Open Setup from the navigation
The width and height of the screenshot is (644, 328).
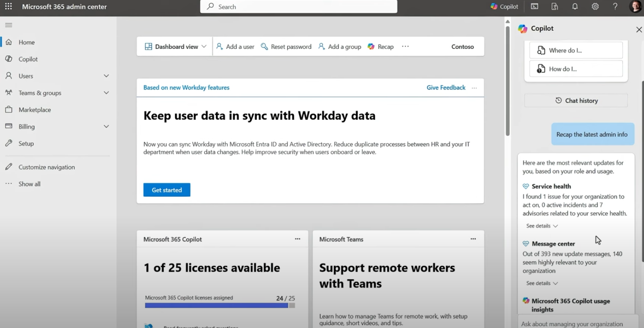click(x=27, y=143)
